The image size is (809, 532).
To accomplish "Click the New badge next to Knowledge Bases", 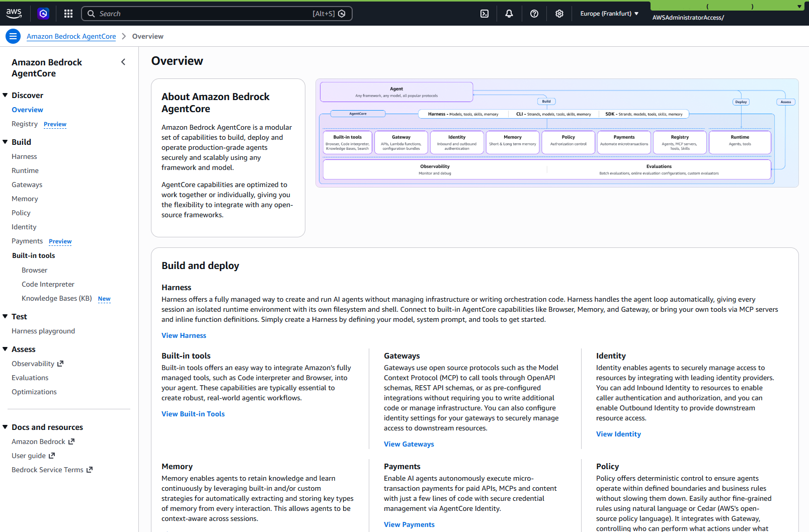I will coord(104,299).
